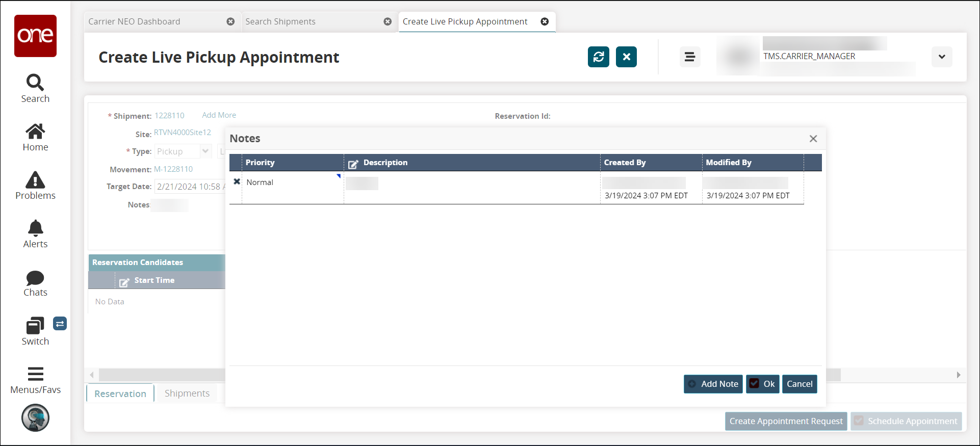Image resolution: width=980 pixels, height=446 pixels.
Task: Cancel the Notes dialog
Action: (x=800, y=384)
